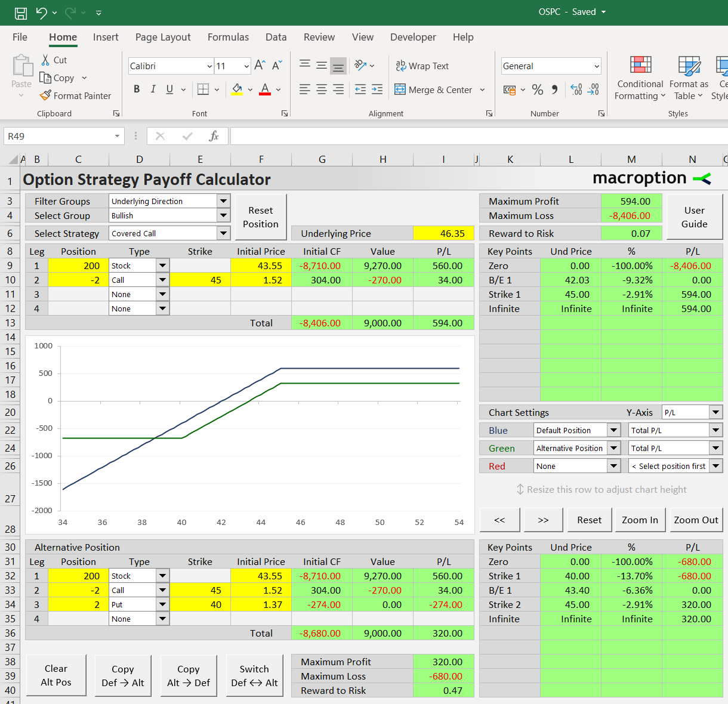The width and height of the screenshot is (728, 704).
Task: Click Format as Table
Action: [689, 78]
